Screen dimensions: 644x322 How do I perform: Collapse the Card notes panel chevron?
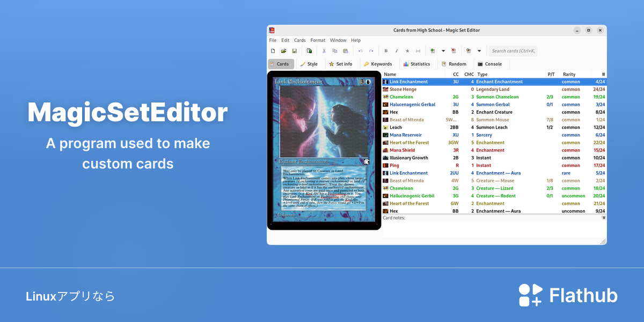coord(604,218)
